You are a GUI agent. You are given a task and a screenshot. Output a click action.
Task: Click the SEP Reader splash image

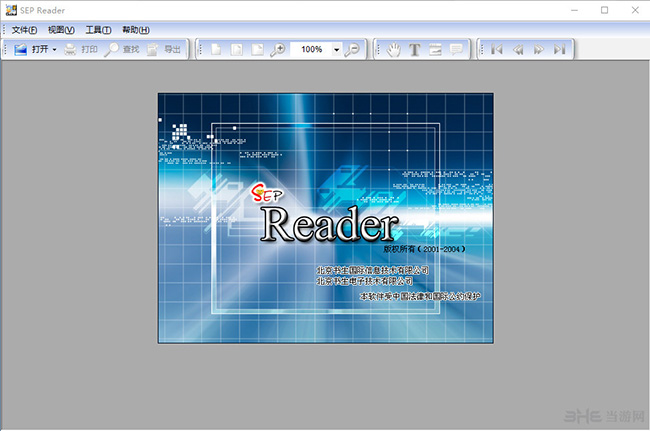pos(325,218)
